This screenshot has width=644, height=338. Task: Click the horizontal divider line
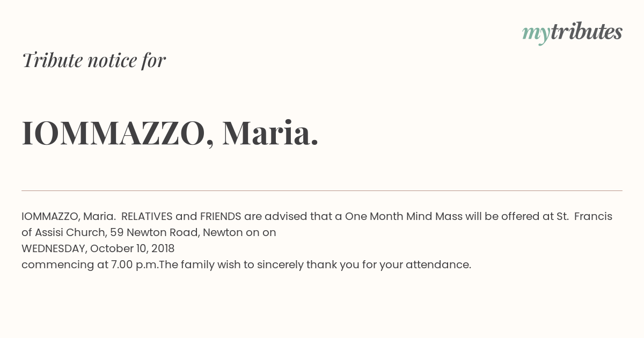coord(322,190)
